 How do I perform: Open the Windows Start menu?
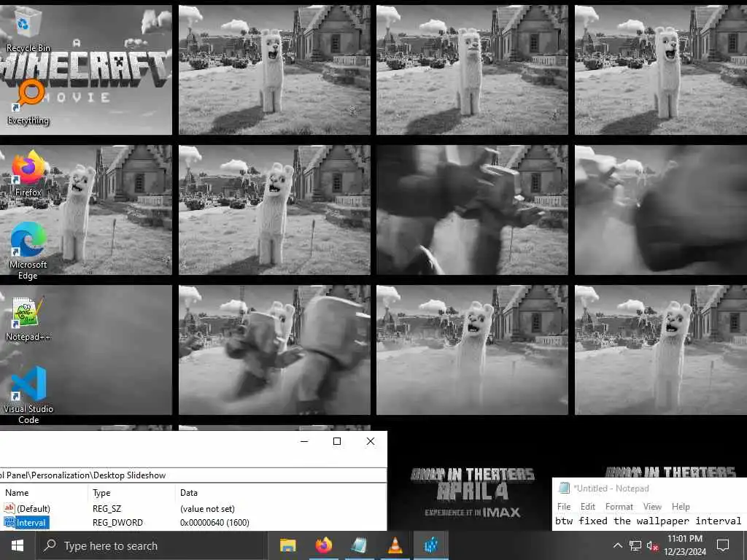(x=18, y=545)
